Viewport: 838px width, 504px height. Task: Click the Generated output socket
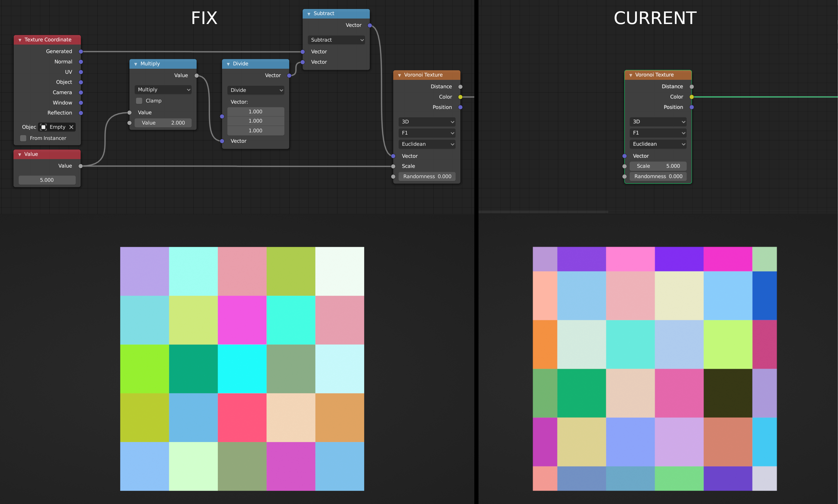[x=81, y=52]
